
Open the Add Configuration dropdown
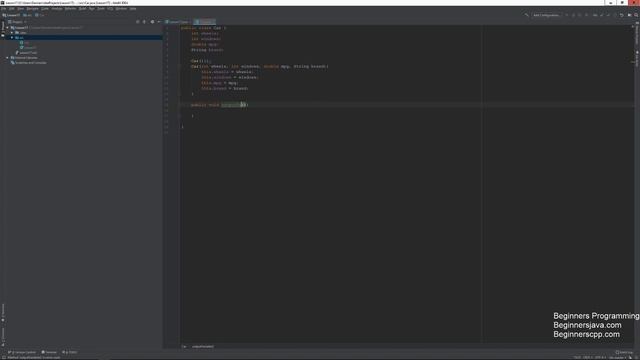pos(547,15)
